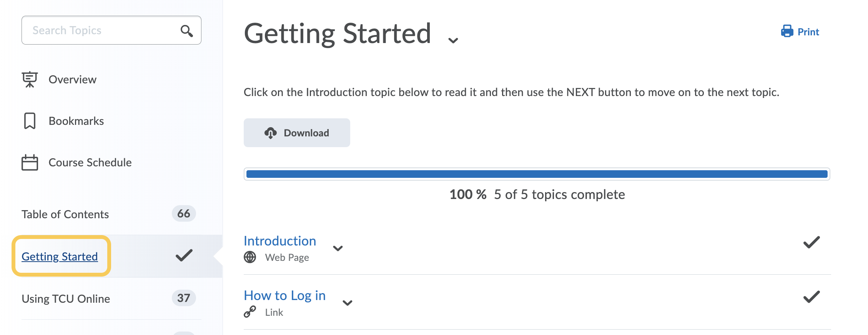The height and width of the screenshot is (335, 868).
Task: Click the Overview presentation board icon
Action: (30, 80)
